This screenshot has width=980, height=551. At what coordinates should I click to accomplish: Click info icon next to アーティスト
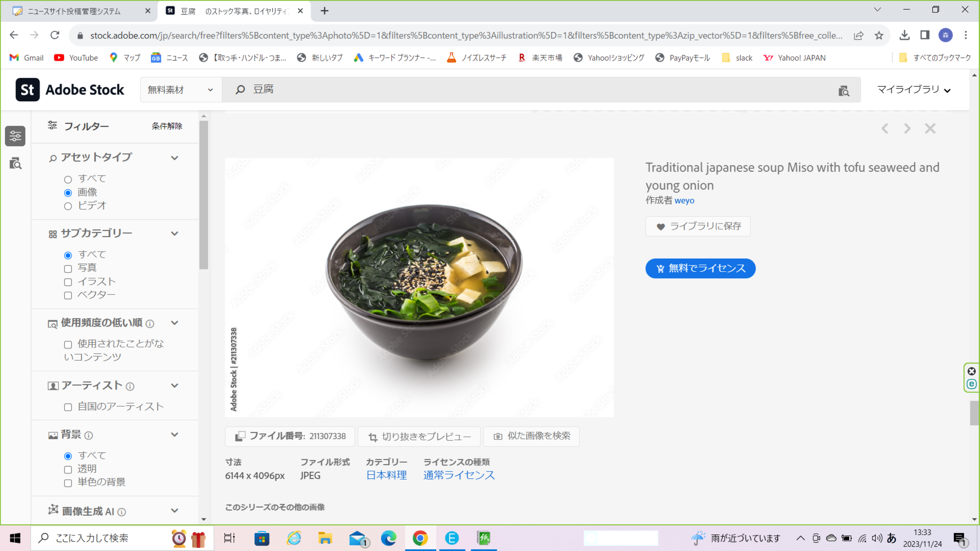point(130,387)
